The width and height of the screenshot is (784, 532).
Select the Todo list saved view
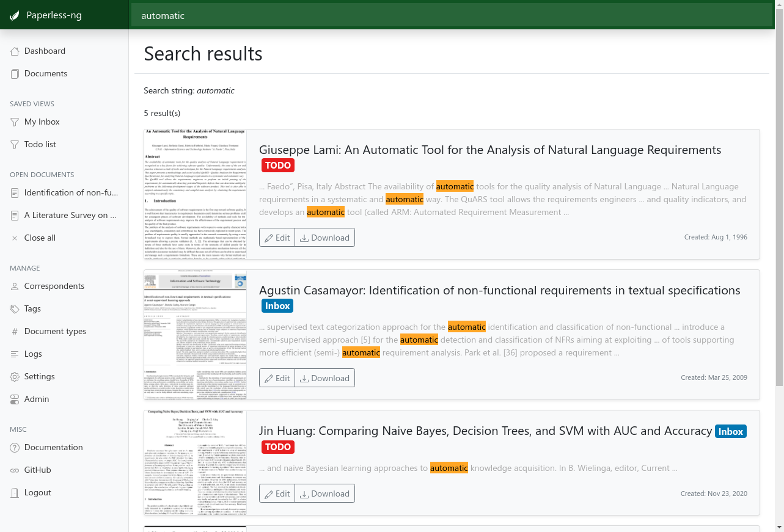40,145
